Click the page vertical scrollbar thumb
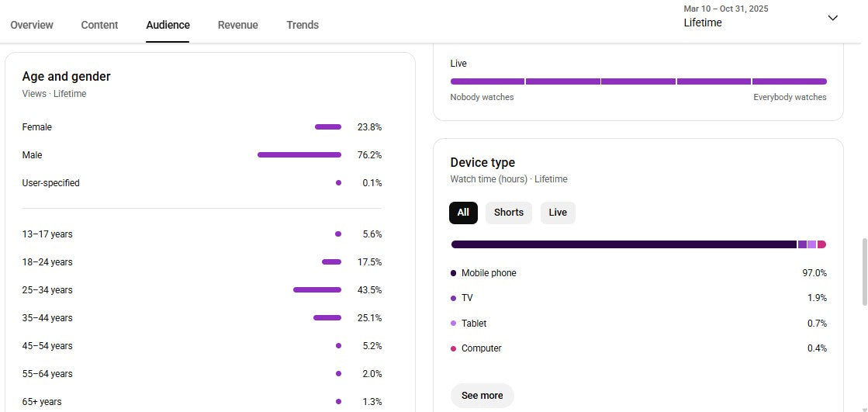The height and width of the screenshot is (412, 868). coord(865,272)
